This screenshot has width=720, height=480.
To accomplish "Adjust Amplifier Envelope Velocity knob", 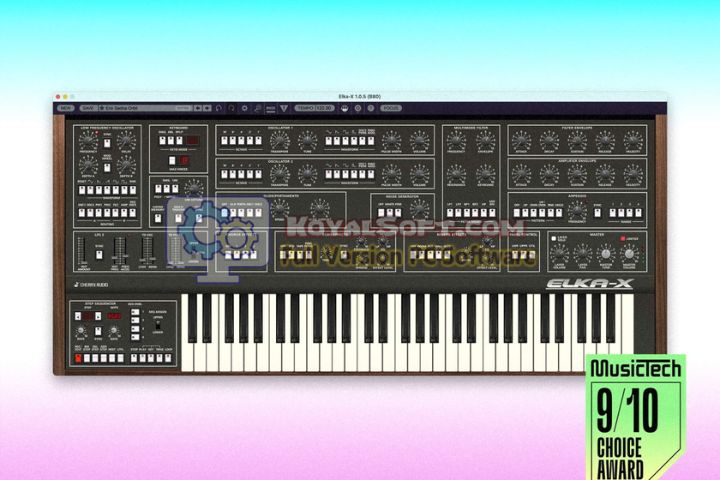I will pos(633,175).
